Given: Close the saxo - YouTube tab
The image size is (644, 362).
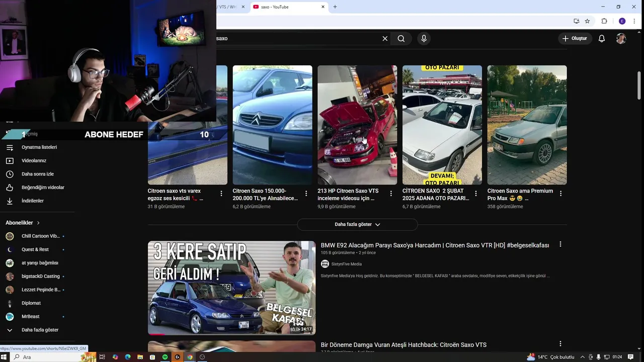Looking at the screenshot, I should [323, 7].
